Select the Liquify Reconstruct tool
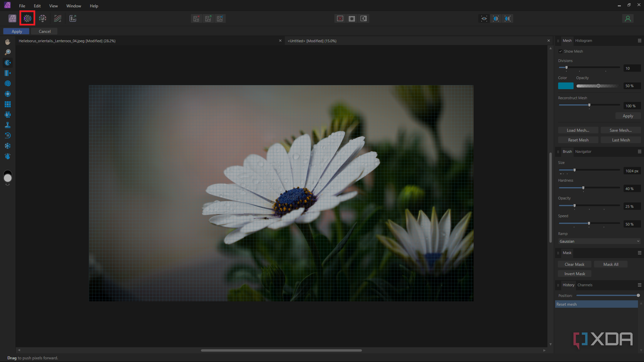The width and height of the screenshot is (644, 362). tap(8, 135)
